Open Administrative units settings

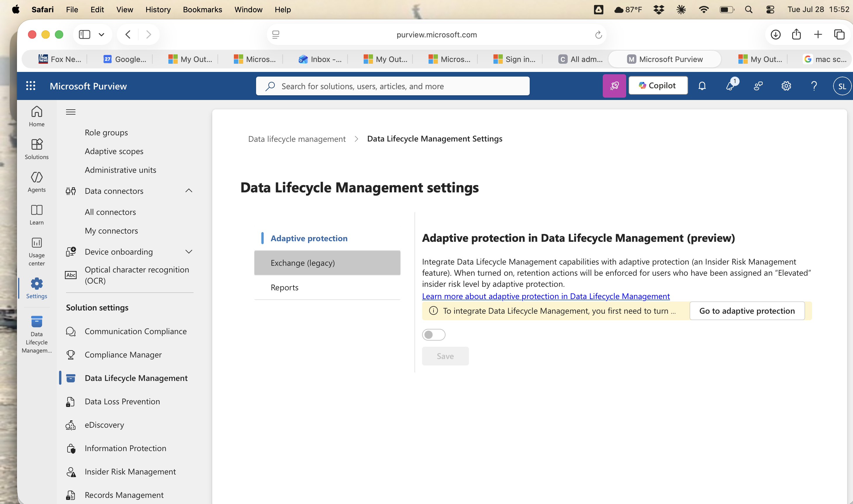coord(120,170)
